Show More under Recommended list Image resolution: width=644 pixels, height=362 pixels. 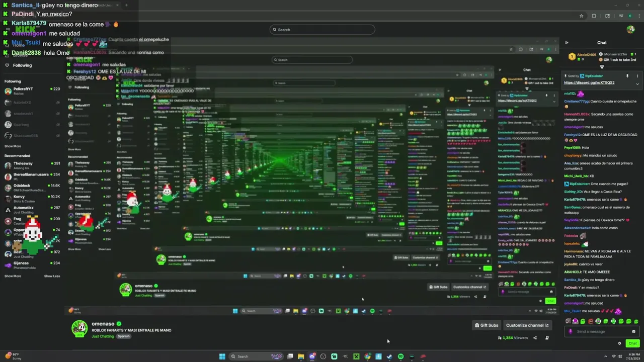point(13,276)
